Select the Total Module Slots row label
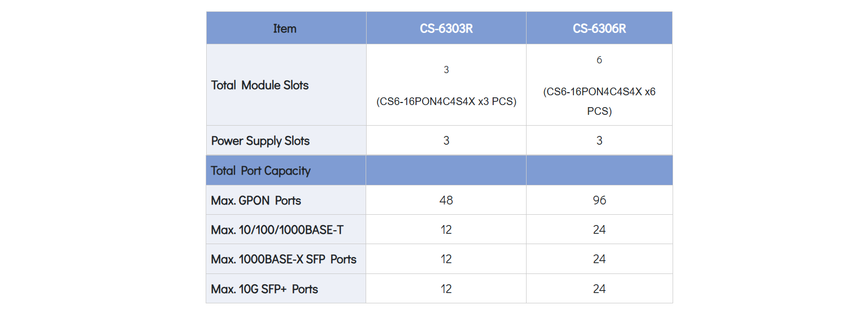The width and height of the screenshot is (868, 309). click(260, 85)
